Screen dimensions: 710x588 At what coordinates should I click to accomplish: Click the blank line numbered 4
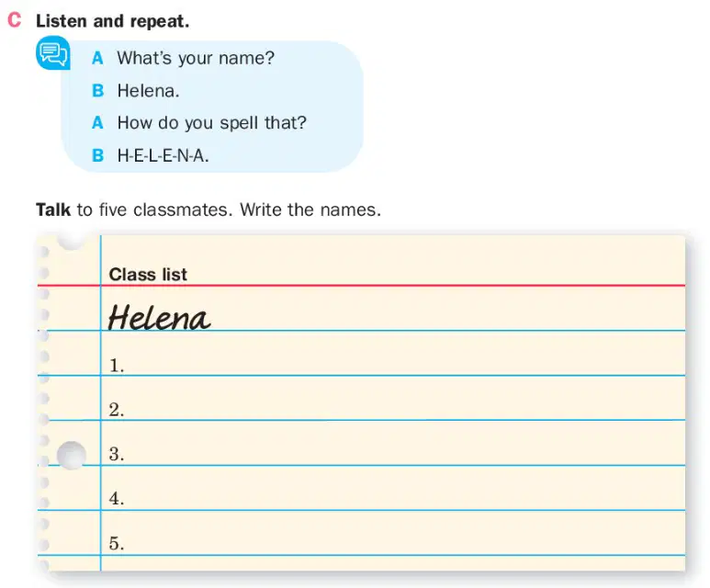click(392, 488)
